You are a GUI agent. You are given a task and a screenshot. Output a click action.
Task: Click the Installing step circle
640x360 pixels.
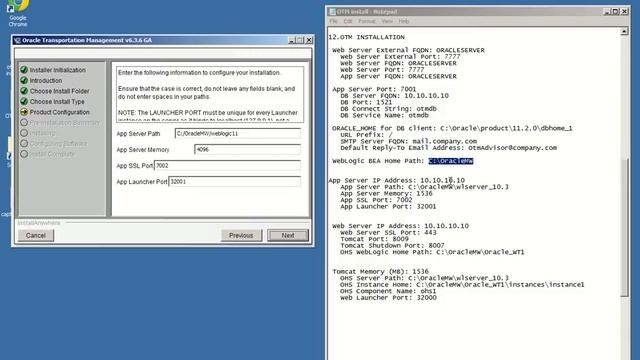(x=24, y=133)
